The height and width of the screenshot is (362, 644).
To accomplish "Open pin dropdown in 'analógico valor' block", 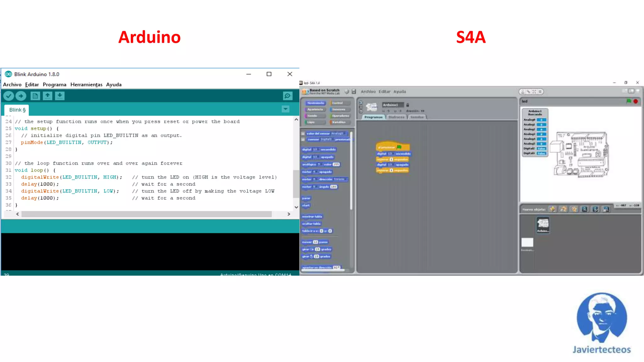I will click(320, 164).
